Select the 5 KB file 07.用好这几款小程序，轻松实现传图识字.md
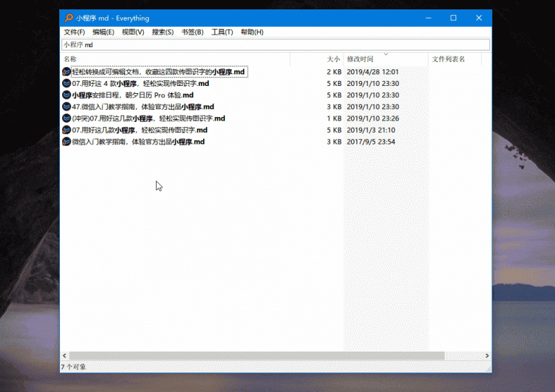555x392 pixels. 139,130
